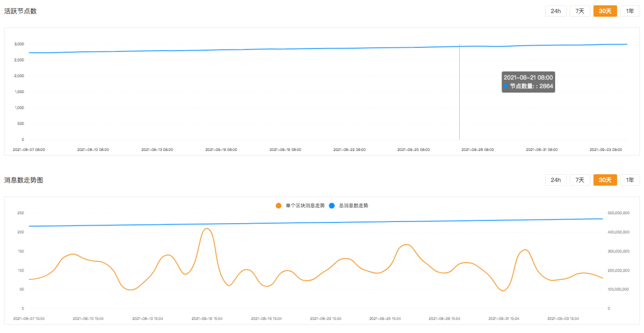This screenshot has width=644, height=333.
Task: Click the 500,000,000 right axis label
Action: pyautogui.click(x=620, y=213)
